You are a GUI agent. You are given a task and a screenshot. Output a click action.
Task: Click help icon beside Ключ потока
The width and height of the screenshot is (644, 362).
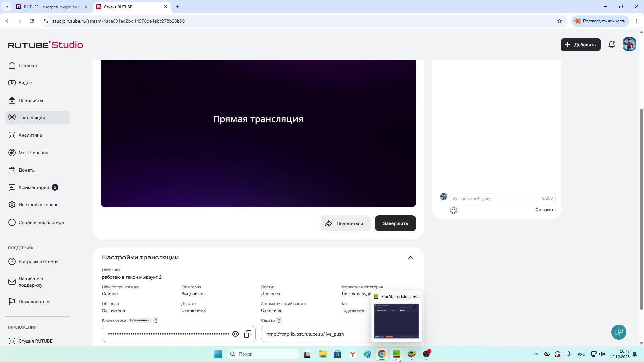156,320
